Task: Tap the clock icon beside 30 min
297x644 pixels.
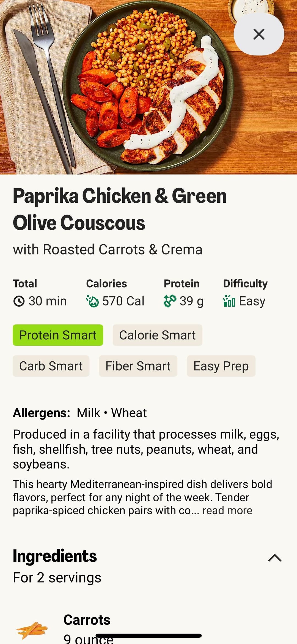Action: tap(19, 301)
